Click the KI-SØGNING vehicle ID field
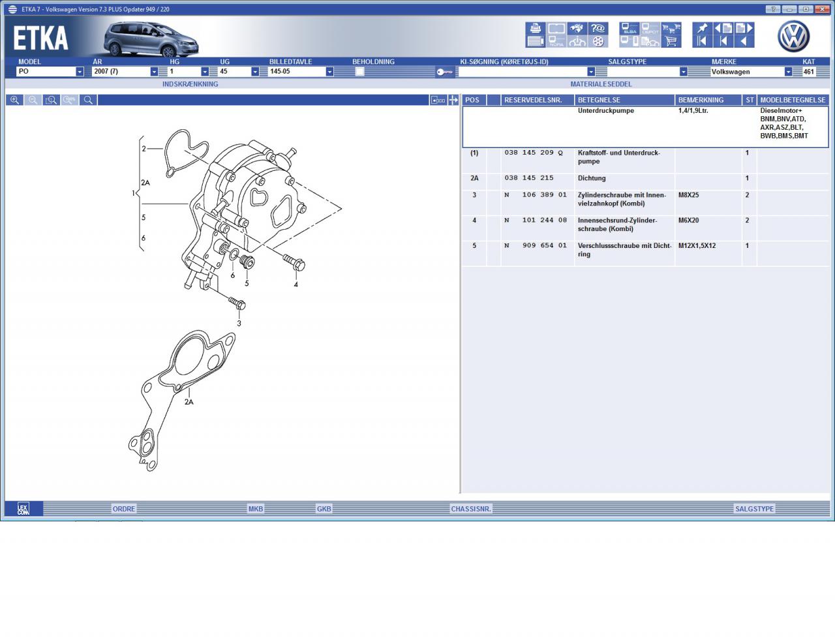 [522, 72]
